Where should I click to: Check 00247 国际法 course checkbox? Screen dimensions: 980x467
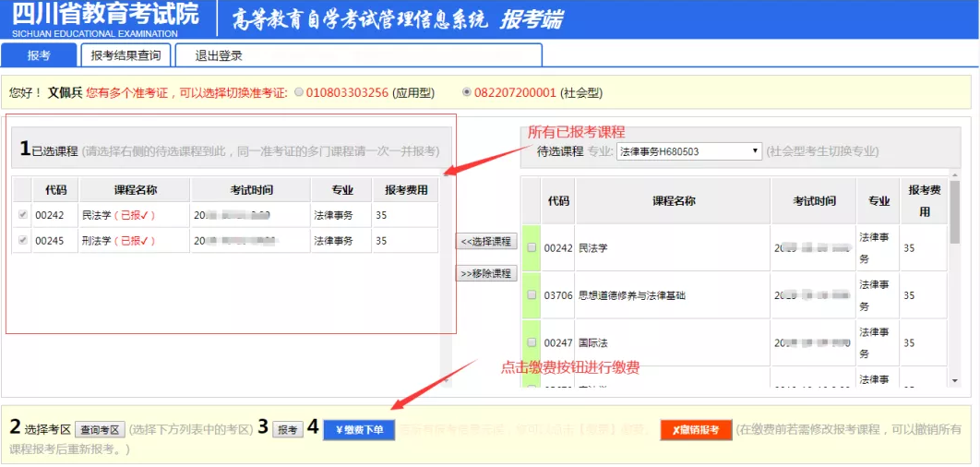pyautogui.click(x=532, y=342)
